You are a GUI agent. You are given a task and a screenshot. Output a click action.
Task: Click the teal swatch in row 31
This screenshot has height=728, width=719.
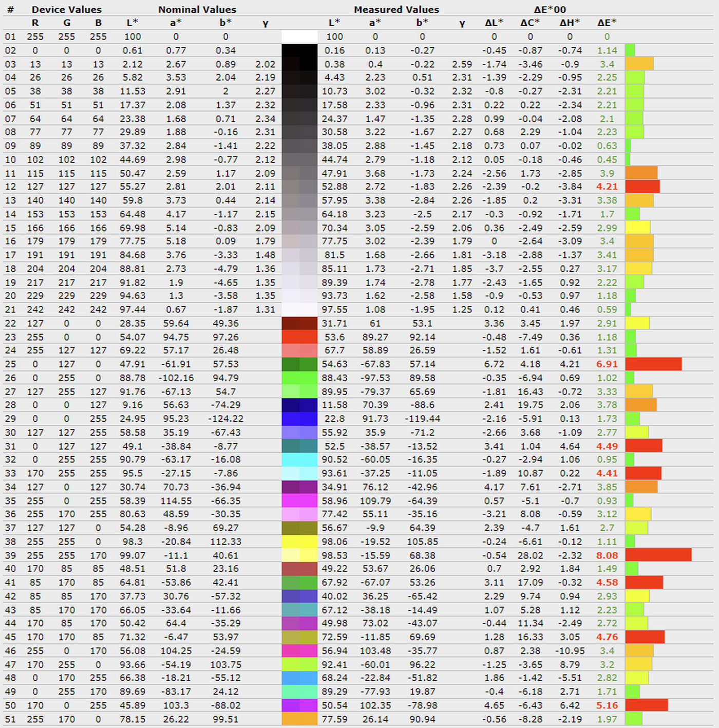coord(299,446)
